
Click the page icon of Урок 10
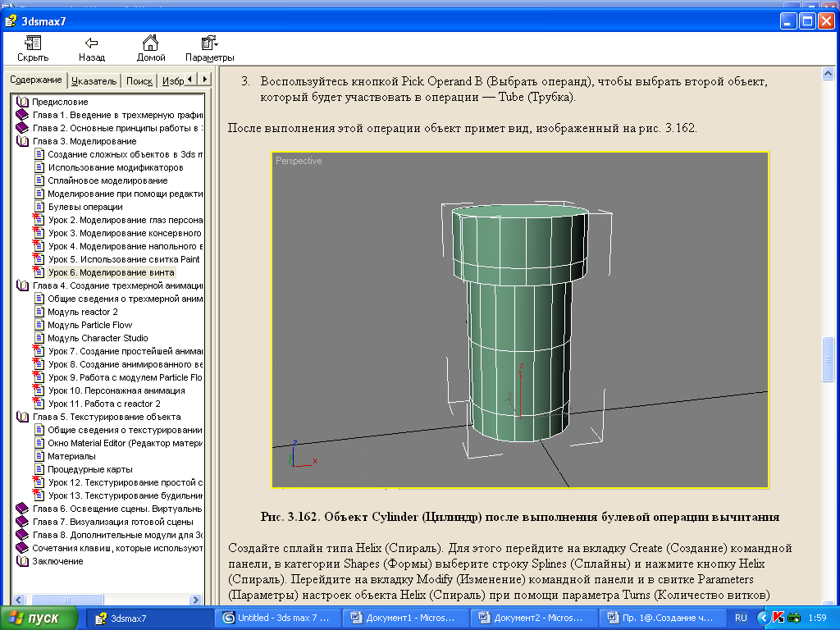click(39, 390)
